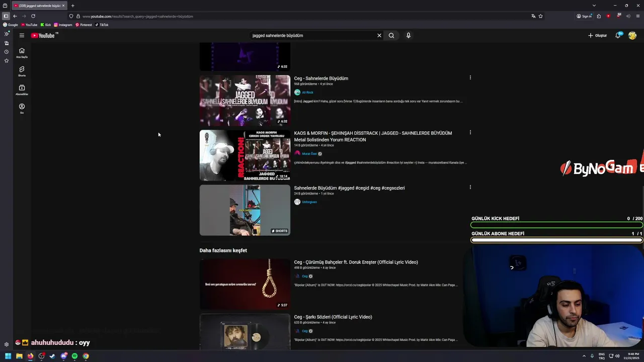Open Spotify from the taskbar
644x362 pixels.
click(74, 356)
